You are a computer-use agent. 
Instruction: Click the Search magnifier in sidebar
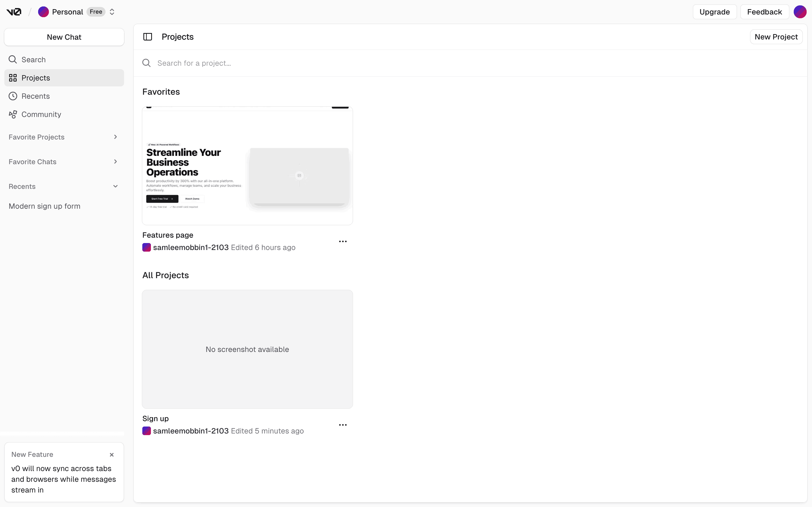(13, 60)
